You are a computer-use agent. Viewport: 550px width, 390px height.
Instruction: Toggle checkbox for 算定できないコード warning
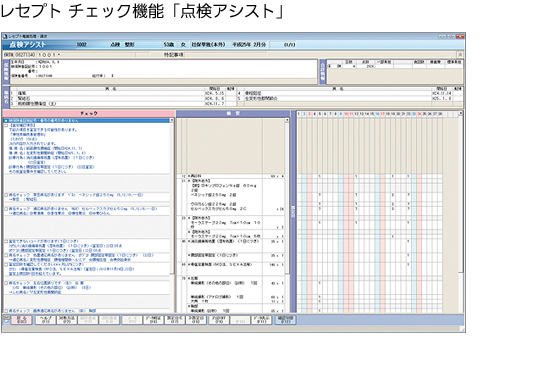point(6,242)
